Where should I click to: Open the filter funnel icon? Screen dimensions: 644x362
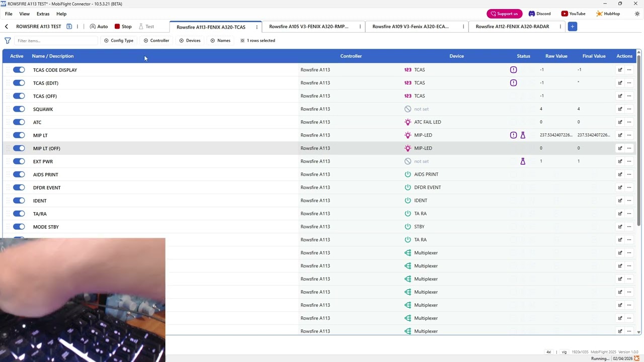[x=8, y=41]
